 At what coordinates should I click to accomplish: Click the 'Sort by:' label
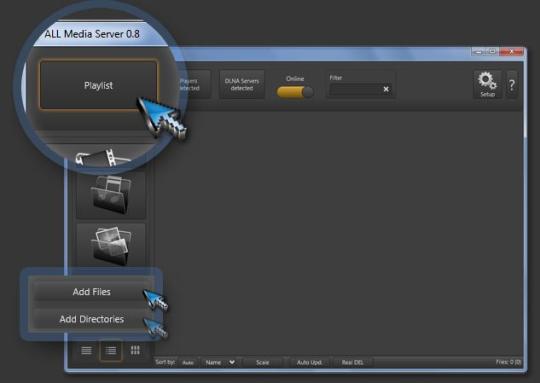(165, 362)
